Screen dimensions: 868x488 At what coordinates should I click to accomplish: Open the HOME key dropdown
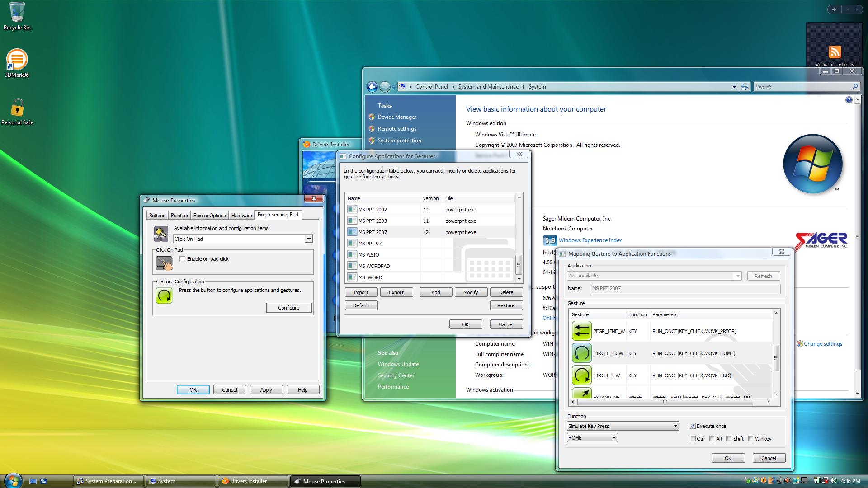point(592,438)
